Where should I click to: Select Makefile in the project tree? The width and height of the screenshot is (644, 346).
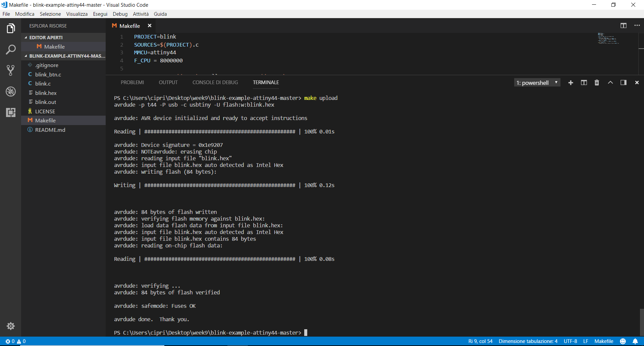click(64, 120)
